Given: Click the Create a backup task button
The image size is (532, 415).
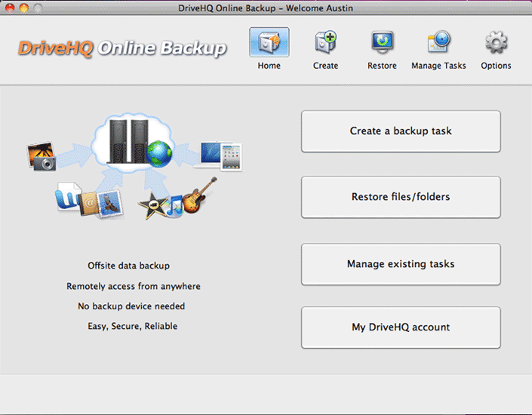Looking at the screenshot, I should coord(401,131).
